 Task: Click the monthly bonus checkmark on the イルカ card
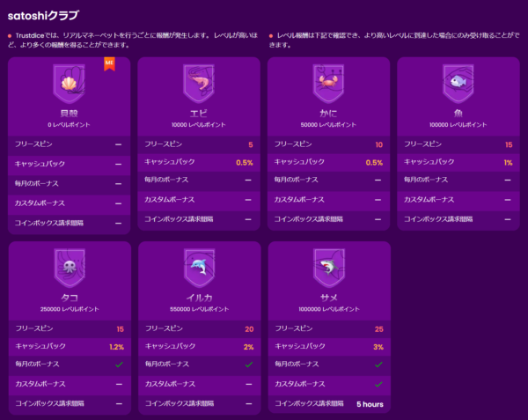coord(249,365)
